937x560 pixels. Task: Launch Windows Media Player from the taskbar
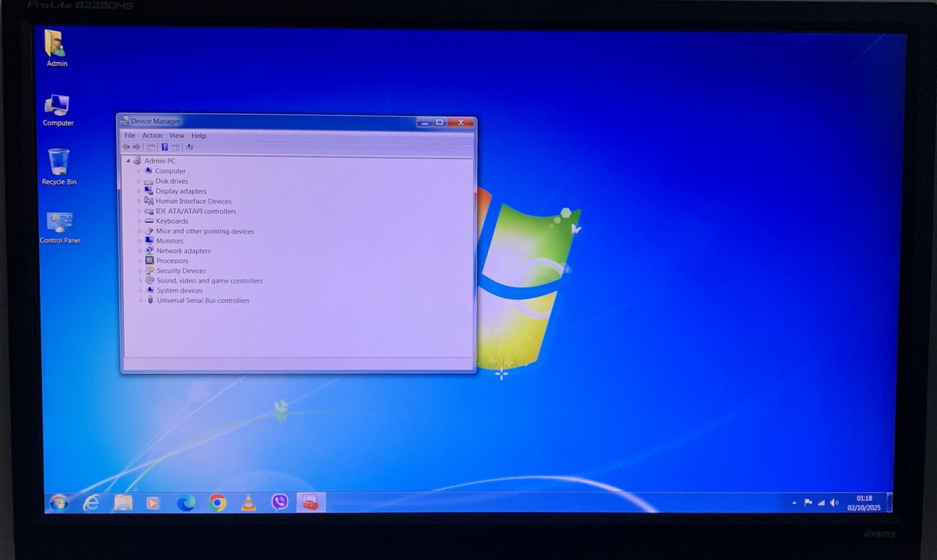coord(153,503)
